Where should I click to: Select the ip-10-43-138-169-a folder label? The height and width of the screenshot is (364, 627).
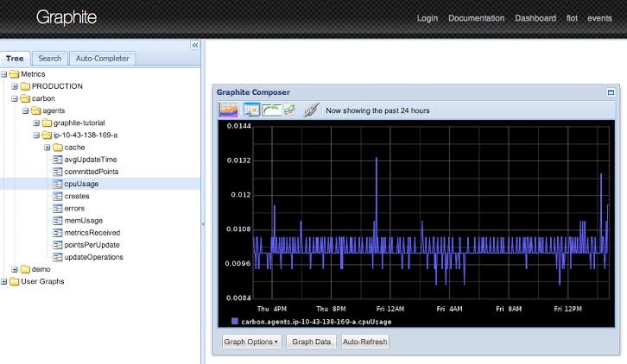85,135
